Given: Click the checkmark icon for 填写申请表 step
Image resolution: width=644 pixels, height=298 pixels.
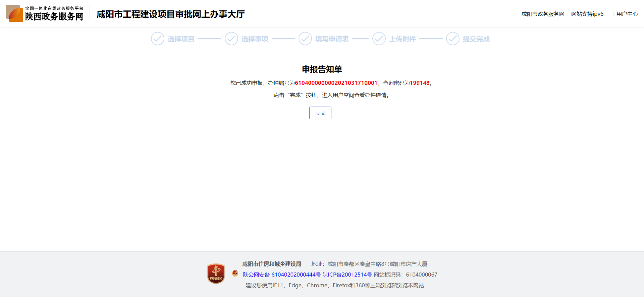Looking at the screenshot, I should [305, 39].
